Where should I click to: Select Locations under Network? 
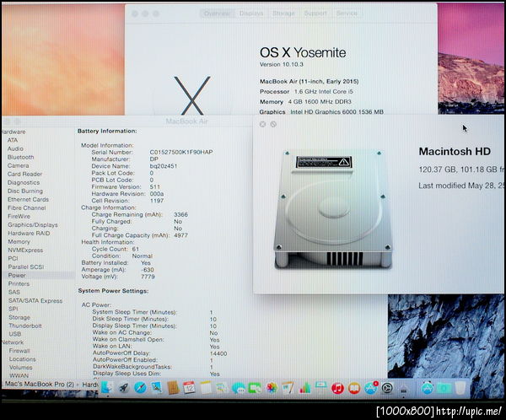(x=22, y=359)
